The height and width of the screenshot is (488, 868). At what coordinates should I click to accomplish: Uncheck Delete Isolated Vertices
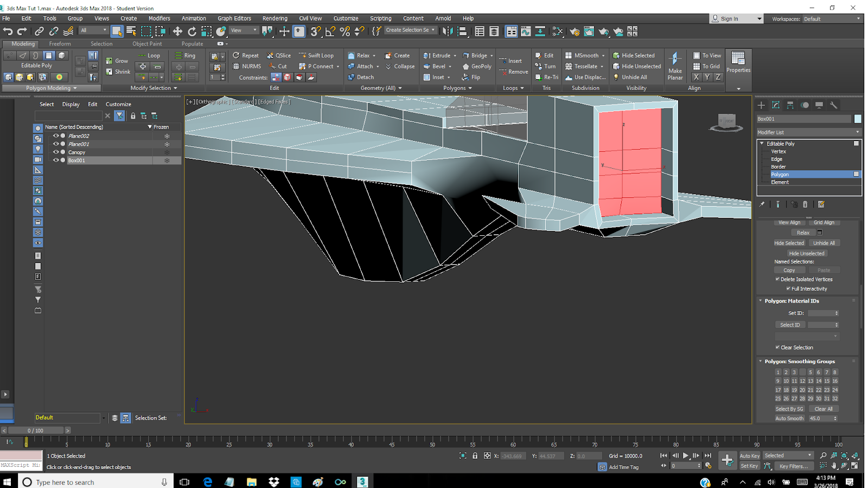778,279
